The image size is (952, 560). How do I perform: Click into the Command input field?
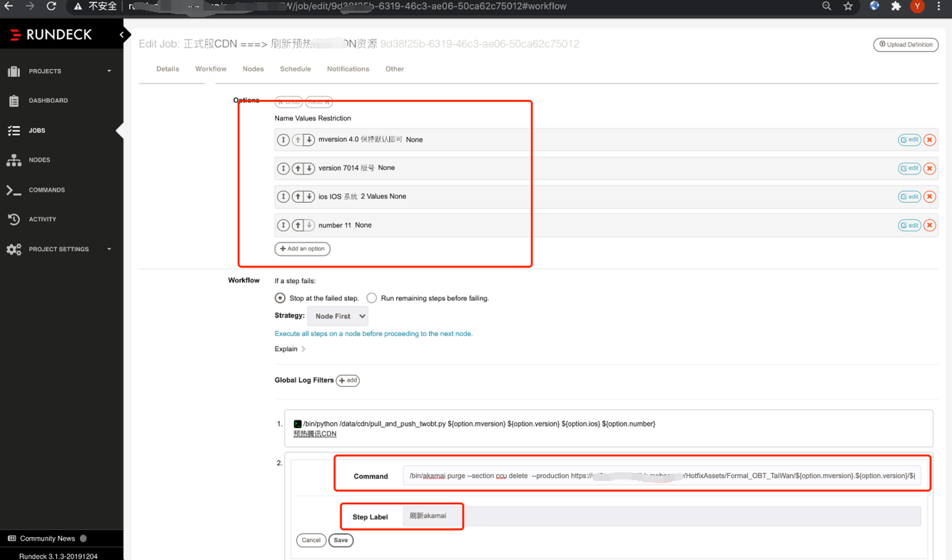coord(662,476)
